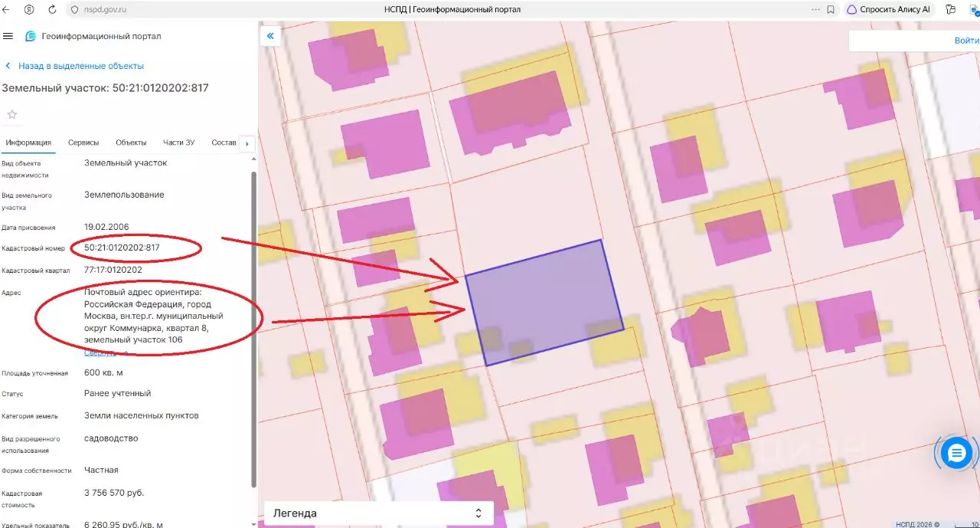Screen dimensions: 980x528
Task: Switch to the Сервисы tab
Action: 83,143
